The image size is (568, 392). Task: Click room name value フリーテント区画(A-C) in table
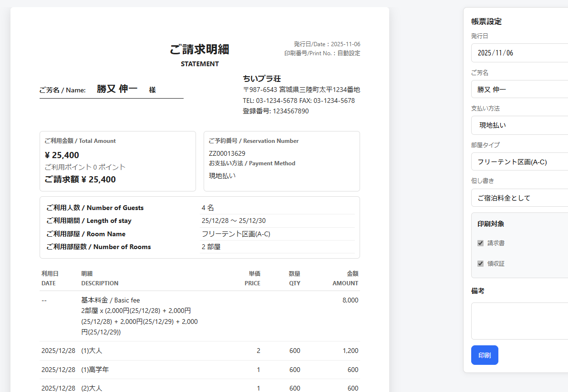click(236, 234)
